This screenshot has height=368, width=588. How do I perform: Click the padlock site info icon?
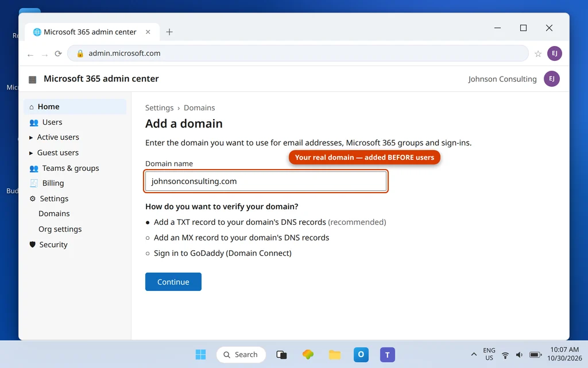pos(80,53)
